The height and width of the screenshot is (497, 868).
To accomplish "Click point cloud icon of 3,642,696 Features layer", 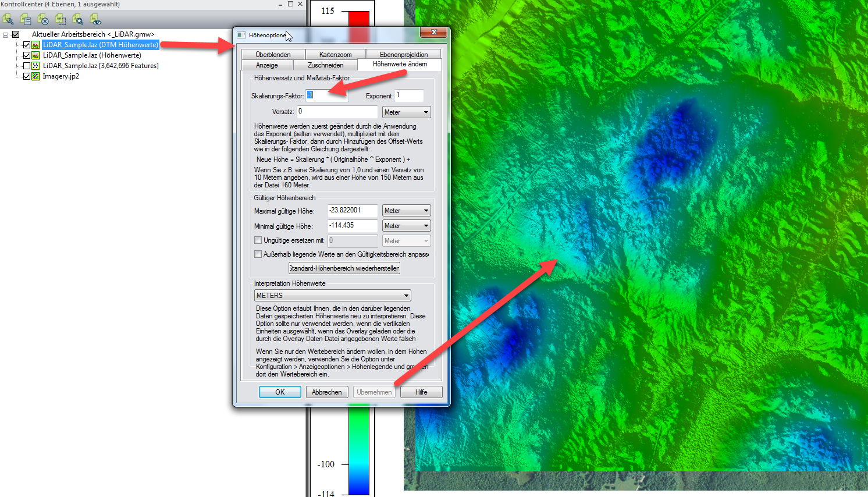I will (x=35, y=66).
